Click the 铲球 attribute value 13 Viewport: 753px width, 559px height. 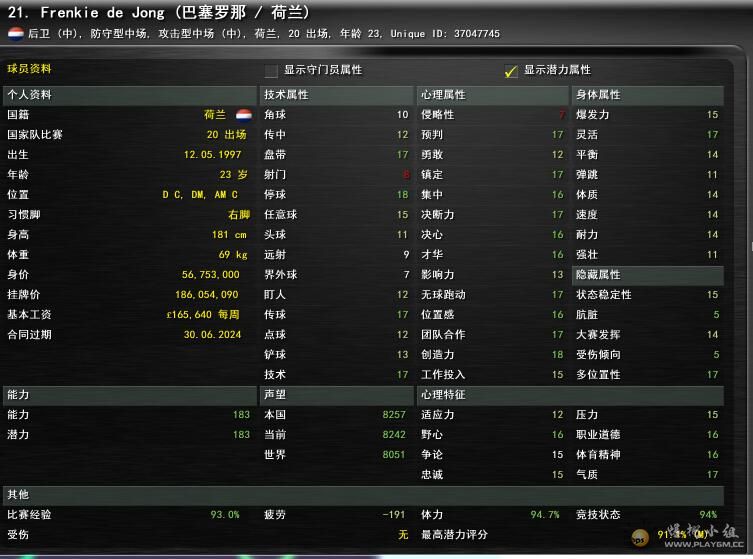tap(402, 354)
